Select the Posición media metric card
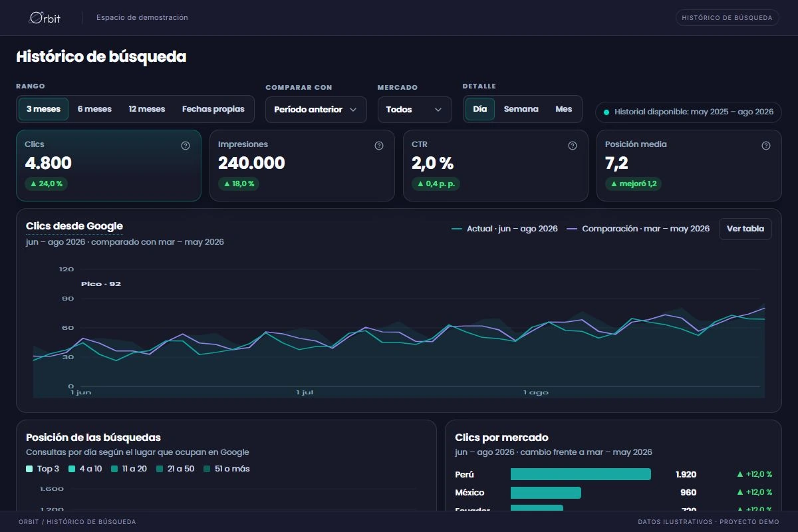Image resolution: width=798 pixels, height=532 pixels. click(x=689, y=166)
